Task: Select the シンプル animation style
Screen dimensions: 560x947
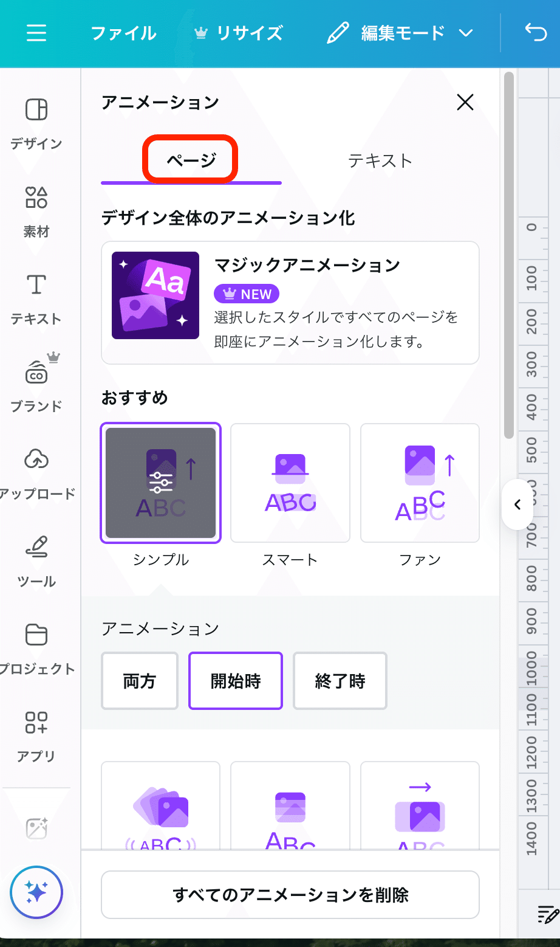Action: pyautogui.click(x=160, y=482)
